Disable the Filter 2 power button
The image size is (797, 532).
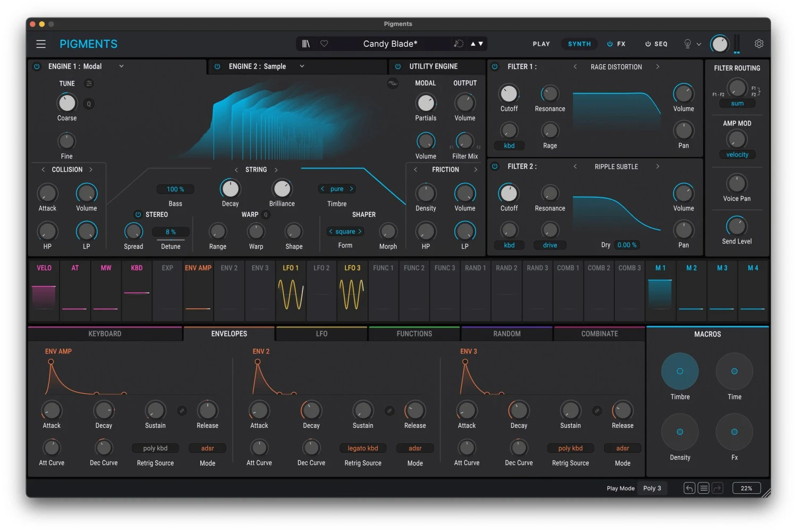pos(495,166)
